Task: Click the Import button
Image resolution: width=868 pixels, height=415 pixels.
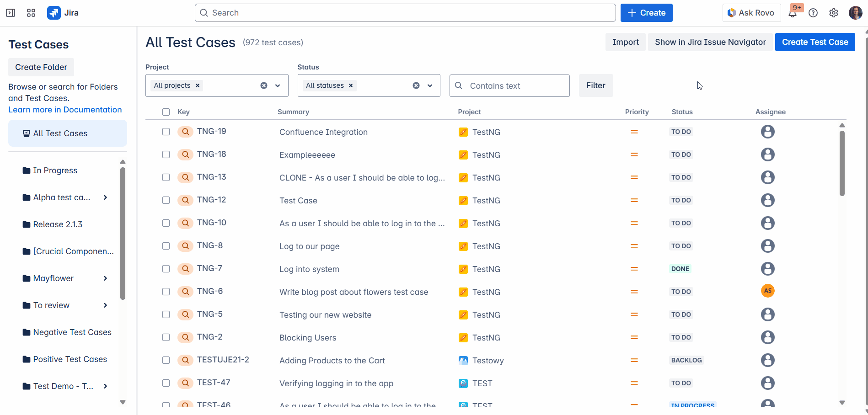Action: (625, 42)
